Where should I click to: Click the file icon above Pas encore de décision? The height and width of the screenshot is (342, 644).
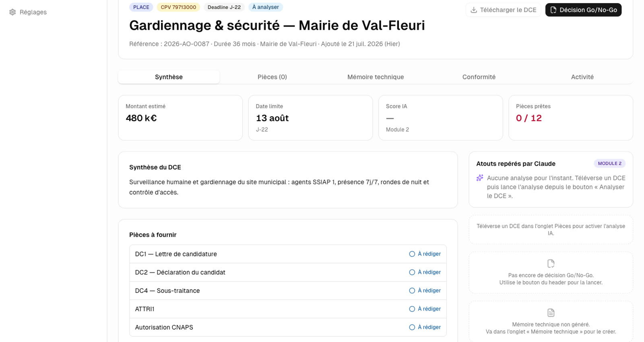pos(551,264)
